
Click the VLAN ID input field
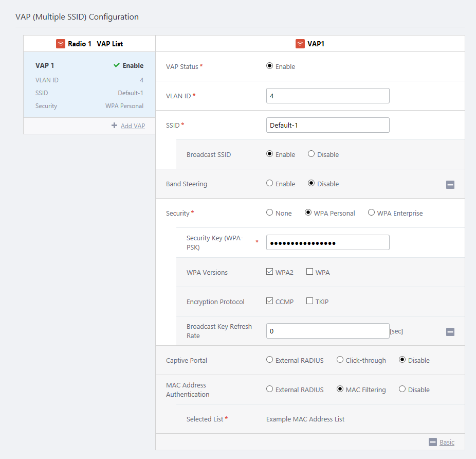[327, 96]
